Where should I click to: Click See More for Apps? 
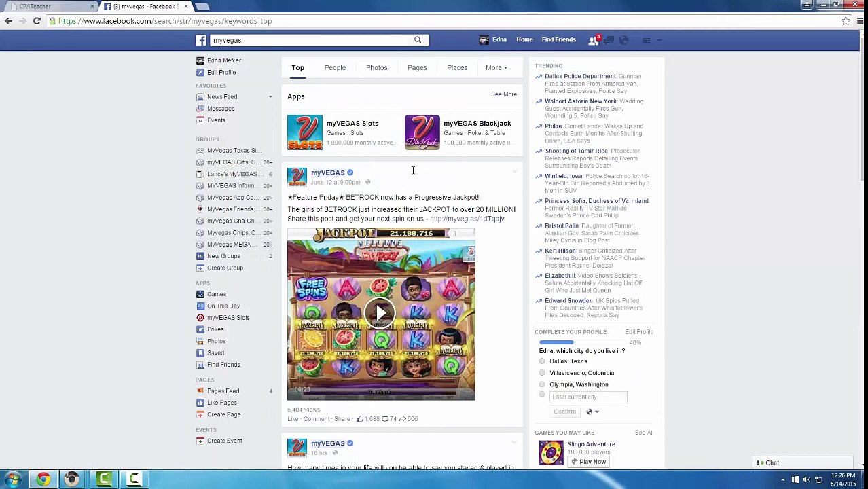point(503,94)
